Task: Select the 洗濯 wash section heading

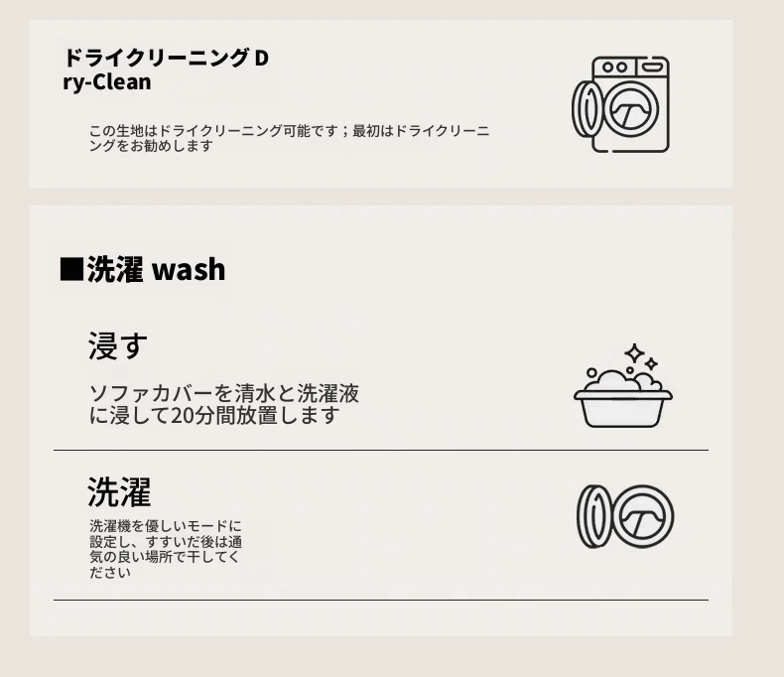Action: click(143, 269)
